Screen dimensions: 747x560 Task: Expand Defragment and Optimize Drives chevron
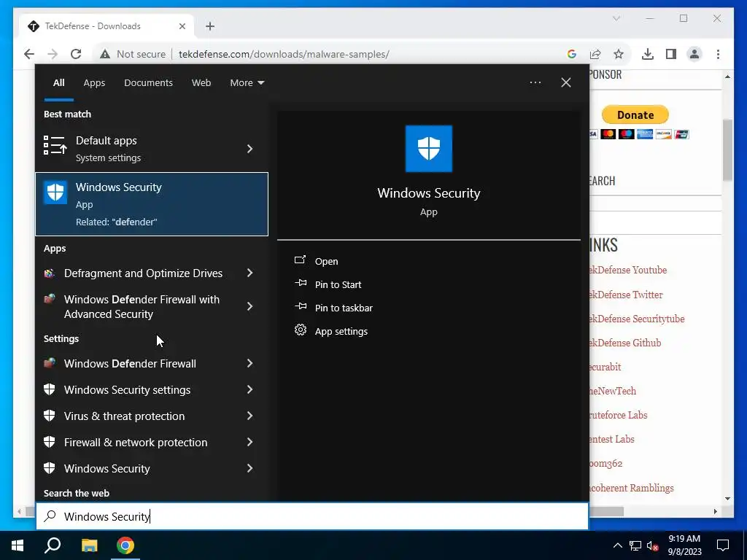tap(249, 273)
